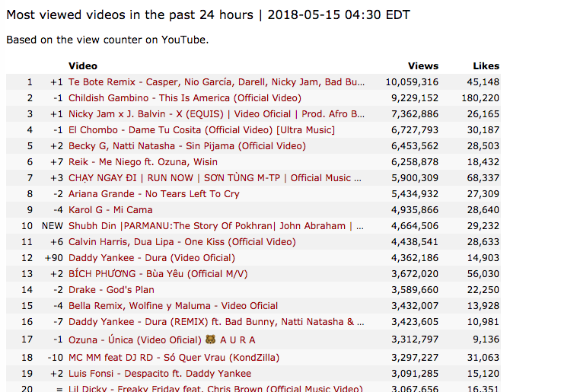Open Lil Dicky Freaky Friday link
This screenshot has height=392, width=561.
[215, 388]
